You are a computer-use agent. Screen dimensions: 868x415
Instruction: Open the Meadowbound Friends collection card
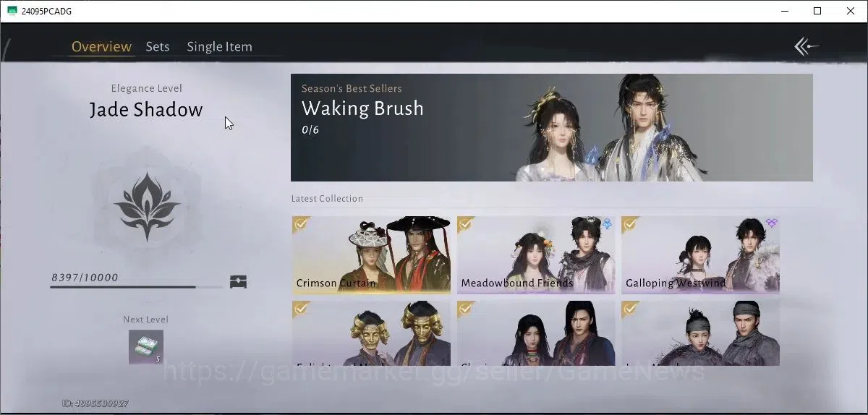tap(536, 254)
